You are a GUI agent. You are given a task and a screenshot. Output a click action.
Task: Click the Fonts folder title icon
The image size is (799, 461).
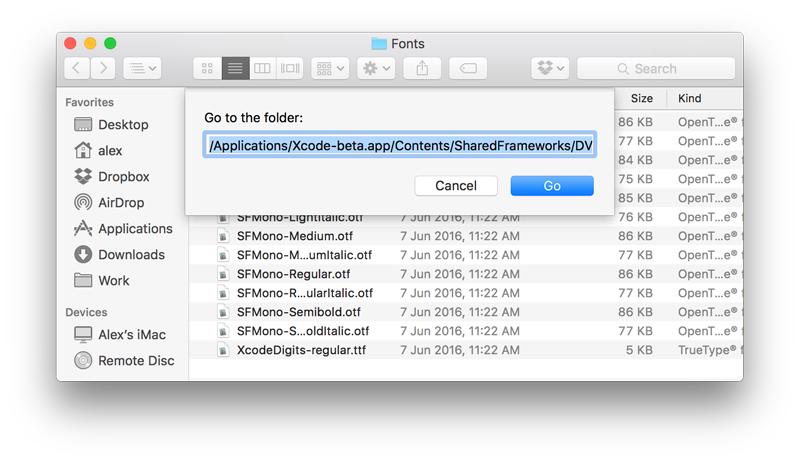[379, 44]
